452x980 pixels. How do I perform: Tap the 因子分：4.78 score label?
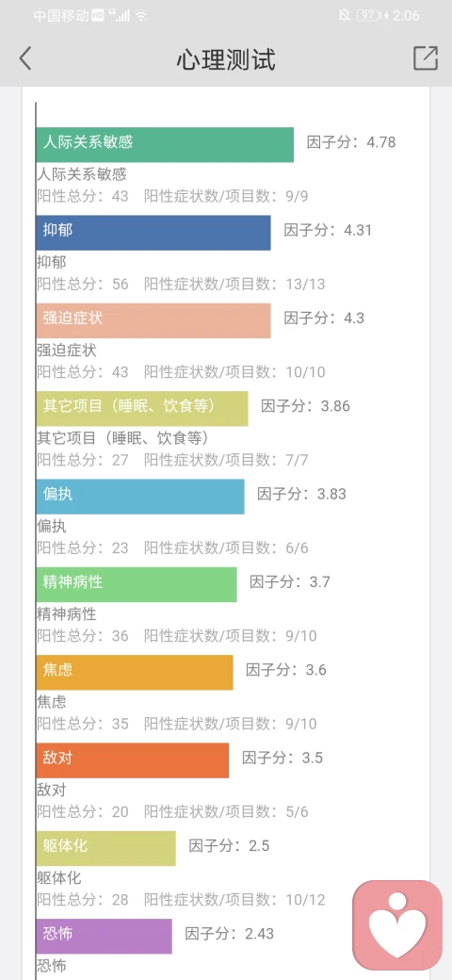(351, 142)
